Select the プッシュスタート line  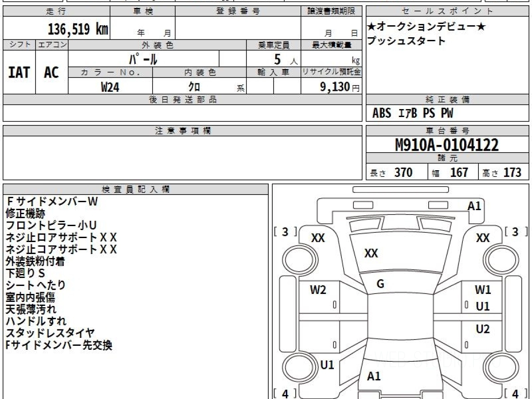(x=406, y=41)
